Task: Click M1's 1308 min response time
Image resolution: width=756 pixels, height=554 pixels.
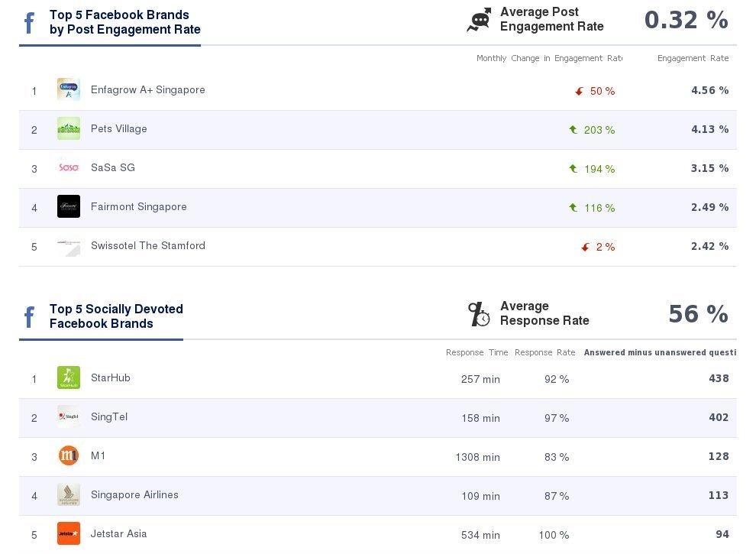Action: click(477, 457)
